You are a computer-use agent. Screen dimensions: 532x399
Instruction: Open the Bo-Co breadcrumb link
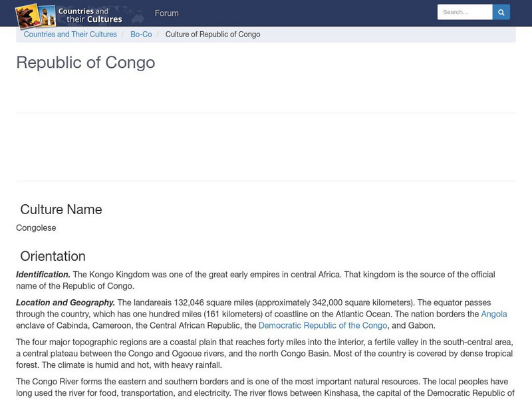tap(141, 35)
